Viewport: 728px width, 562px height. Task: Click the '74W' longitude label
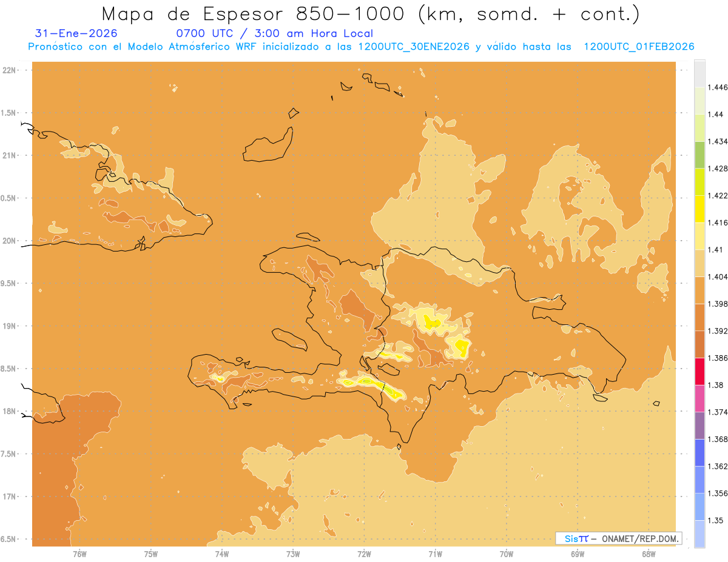click(221, 554)
